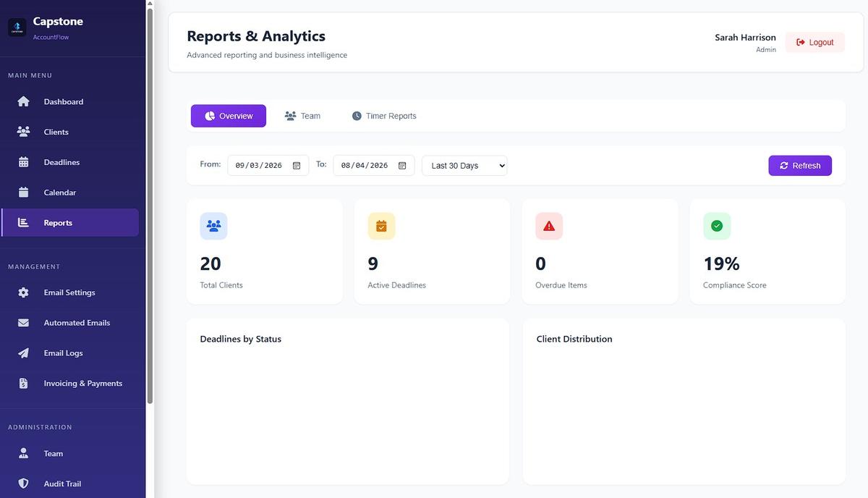Select the Email Settings gear icon

22,292
